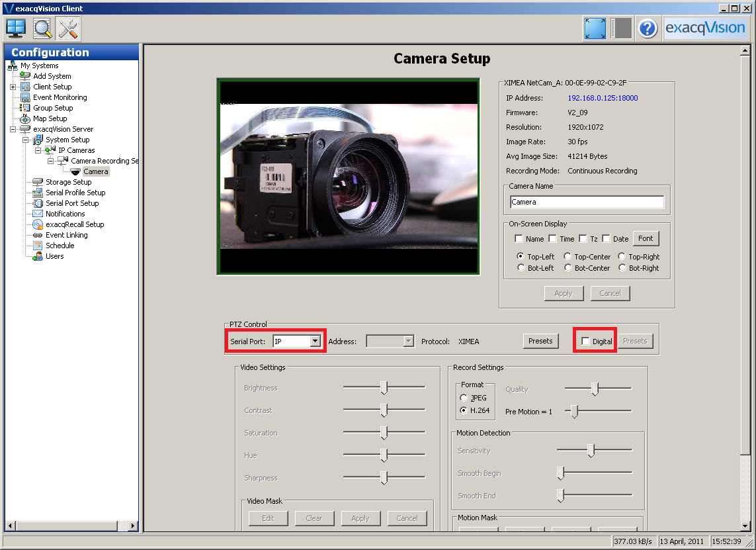Select Storage Setup in configuration tree
The width and height of the screenshot is (756, 550).
pos(69,182)
